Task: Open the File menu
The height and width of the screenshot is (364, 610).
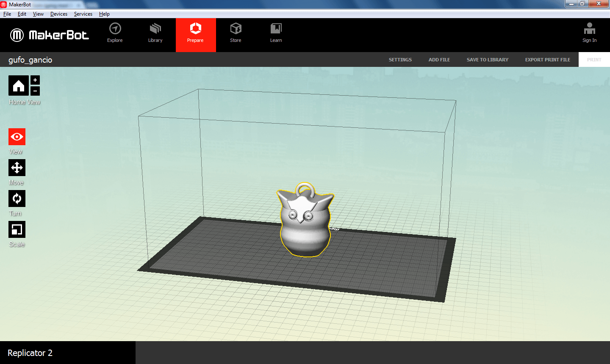Action: coord(7,14)
